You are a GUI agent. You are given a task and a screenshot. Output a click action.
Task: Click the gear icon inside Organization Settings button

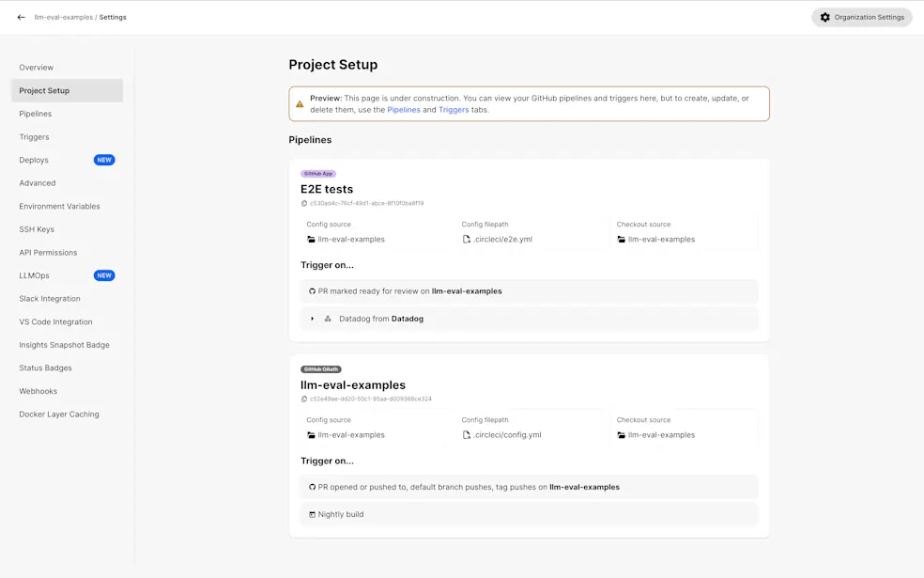click(824, 17)
